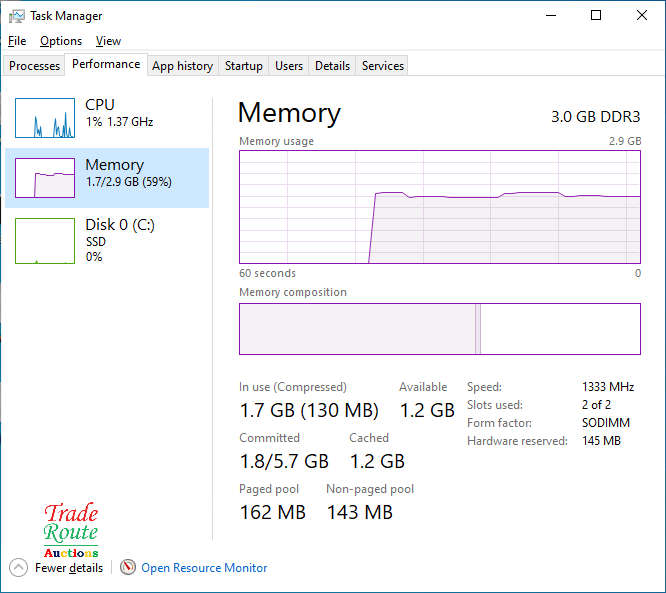The height and width of the screenshot is (593, 666).
Task: Select the Memory mini graph thumbnail
Action: pyautogui.click(x=45, y=178)
